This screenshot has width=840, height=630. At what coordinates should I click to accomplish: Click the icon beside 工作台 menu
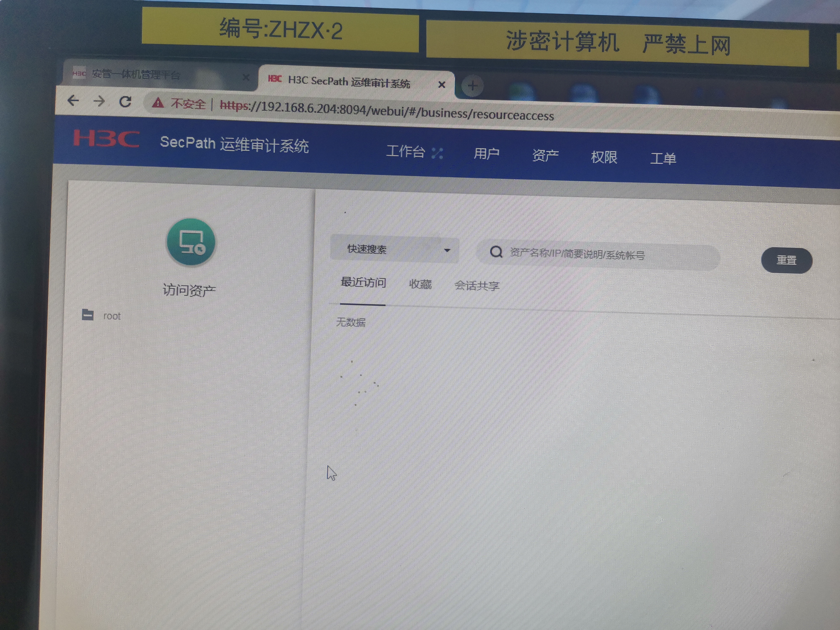click(x=437, y=153)
